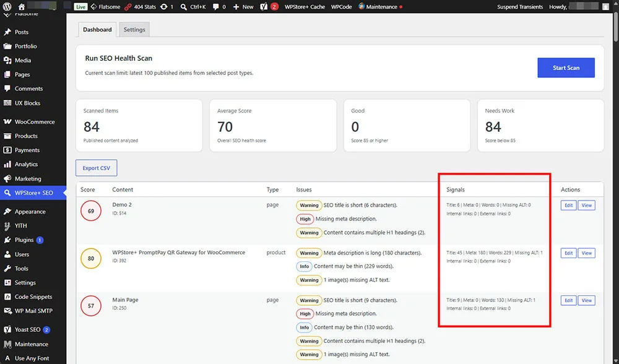Start the SEO health scan
Viewport: 619px width, 364px height.
click(x=566, y=67)
